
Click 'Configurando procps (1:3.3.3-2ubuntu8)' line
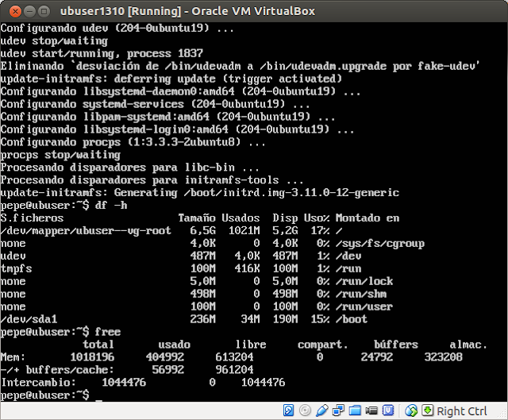click(x=133, y=142)
